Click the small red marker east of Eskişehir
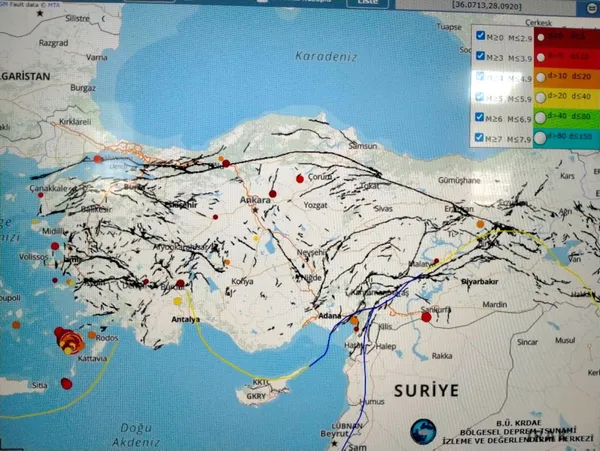 [x=215, y=217]
